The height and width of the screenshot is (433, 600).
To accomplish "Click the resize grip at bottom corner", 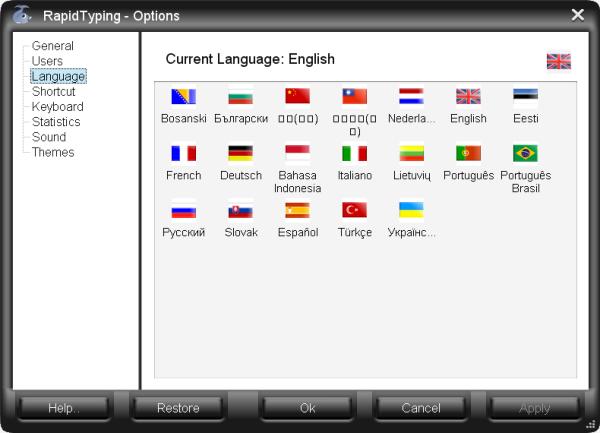I will [591, 425].
